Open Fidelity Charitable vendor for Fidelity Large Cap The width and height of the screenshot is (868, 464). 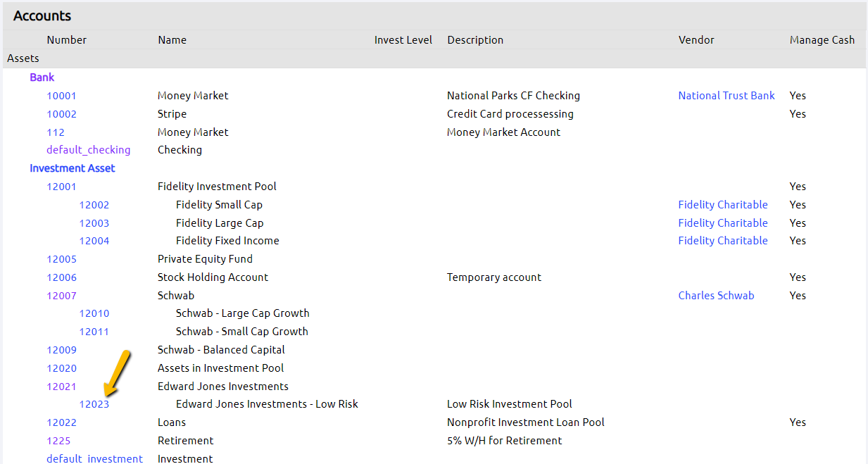click(x=723, y=223)
